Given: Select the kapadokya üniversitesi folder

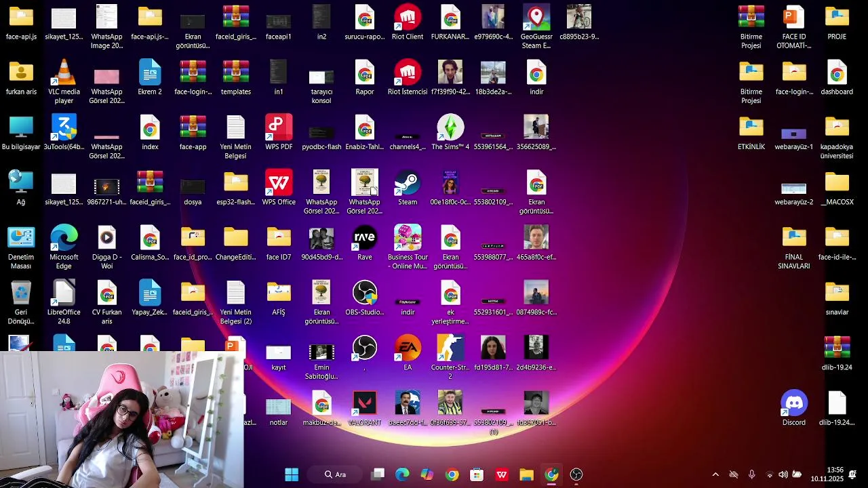Looking at the screenshot, I should tap(837, 138).
